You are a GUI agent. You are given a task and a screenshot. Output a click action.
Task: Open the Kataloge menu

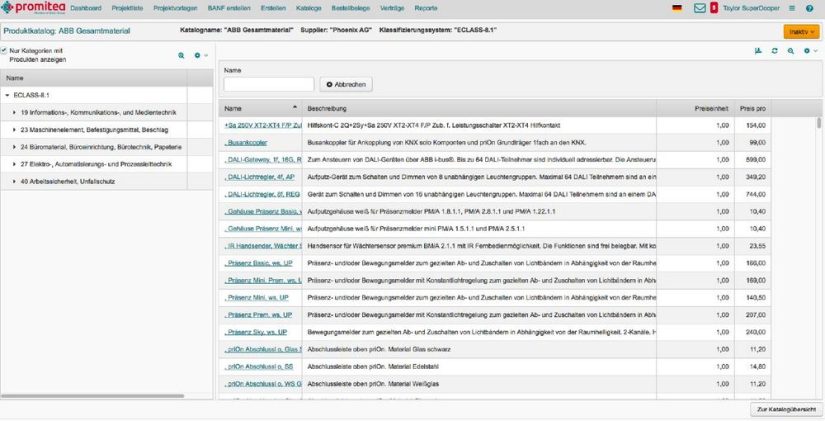pyautogui.click(x=308, y=8)
